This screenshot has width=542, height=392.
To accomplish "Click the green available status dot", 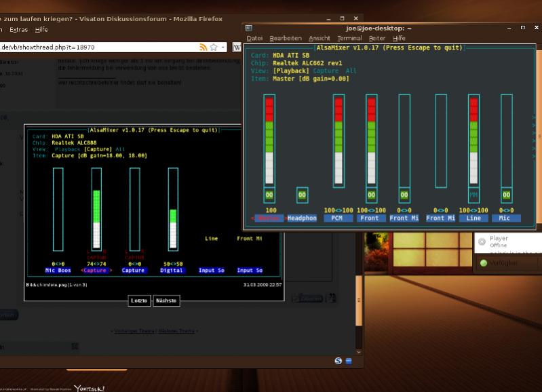I will click(484, 263).
